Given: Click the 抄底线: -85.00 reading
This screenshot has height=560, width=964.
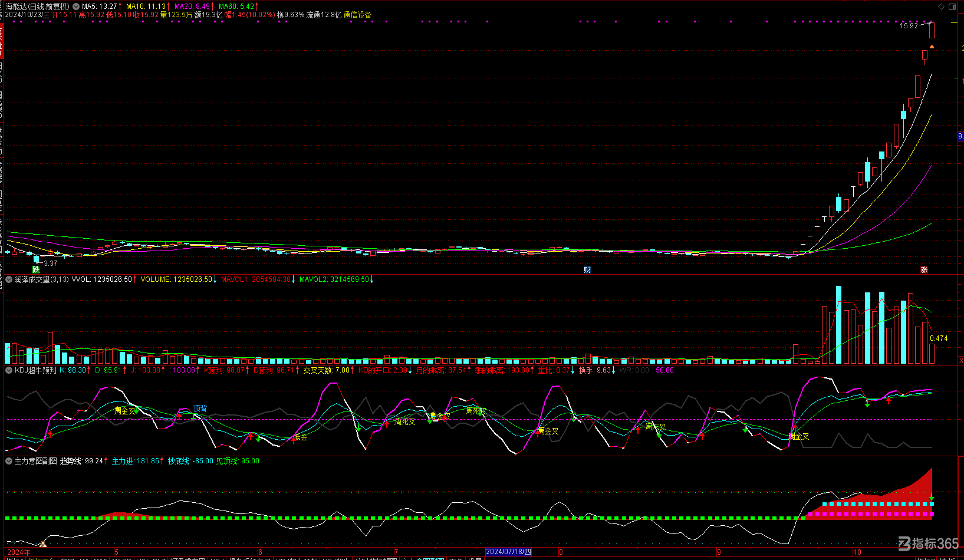Looking at the screenshot, I should click(190, 461).
